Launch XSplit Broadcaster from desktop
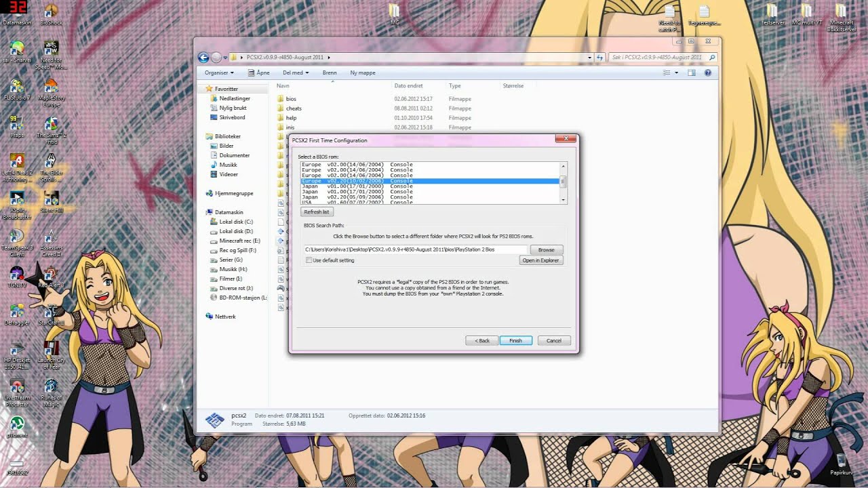 [16, 206]
